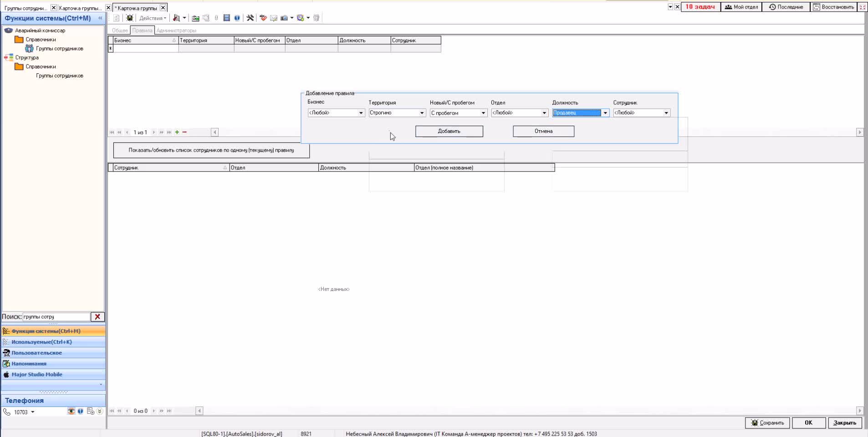Click the green-arrow folder toolbar icon
The height and width of the screenshot is (437, 868).
pos(195,18)
